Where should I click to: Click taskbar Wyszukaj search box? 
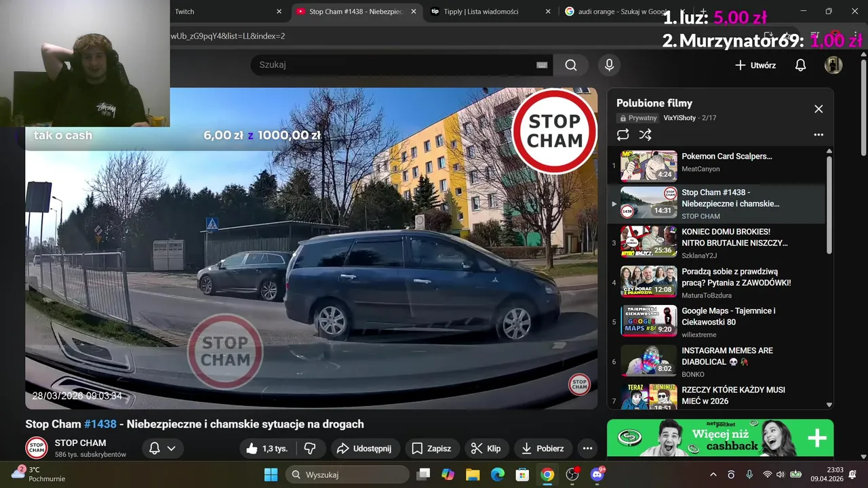tap(347, 474)
